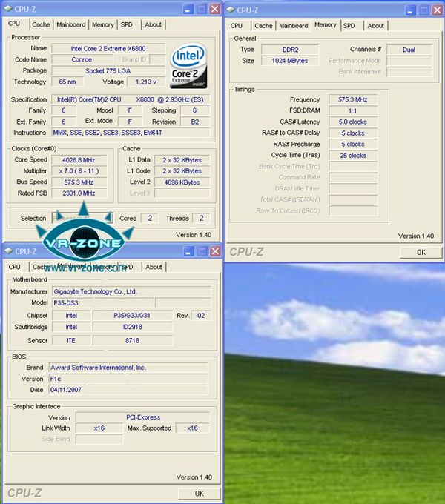445x504 pixels.
Task: Switch to Memory tab in top-left CPU-Z window
Action: click(103, 24)
